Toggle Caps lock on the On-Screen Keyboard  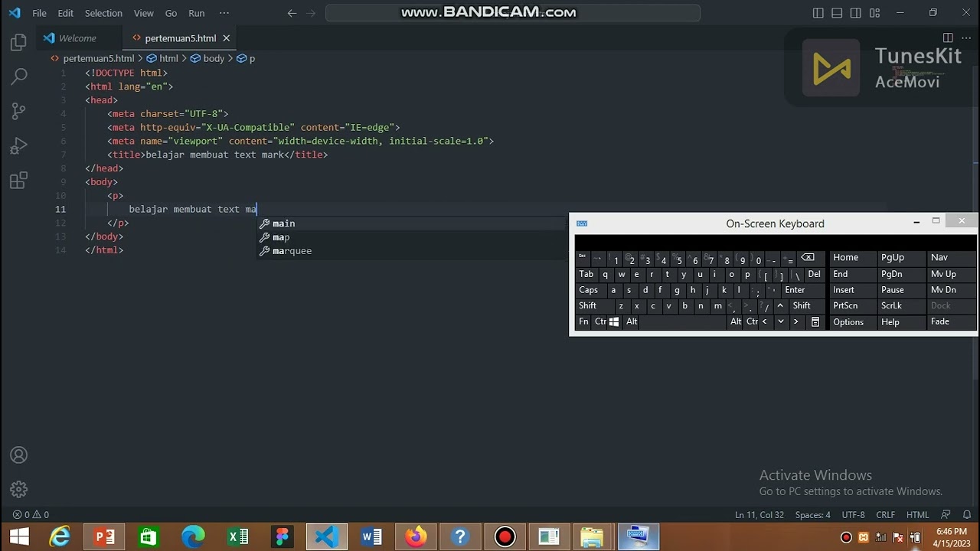[590, 290]
